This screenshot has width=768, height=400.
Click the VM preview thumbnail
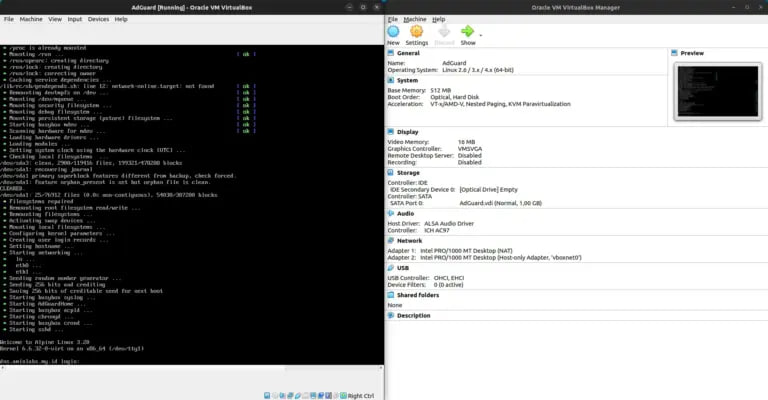pyautogui.click(x=718, y=92)
